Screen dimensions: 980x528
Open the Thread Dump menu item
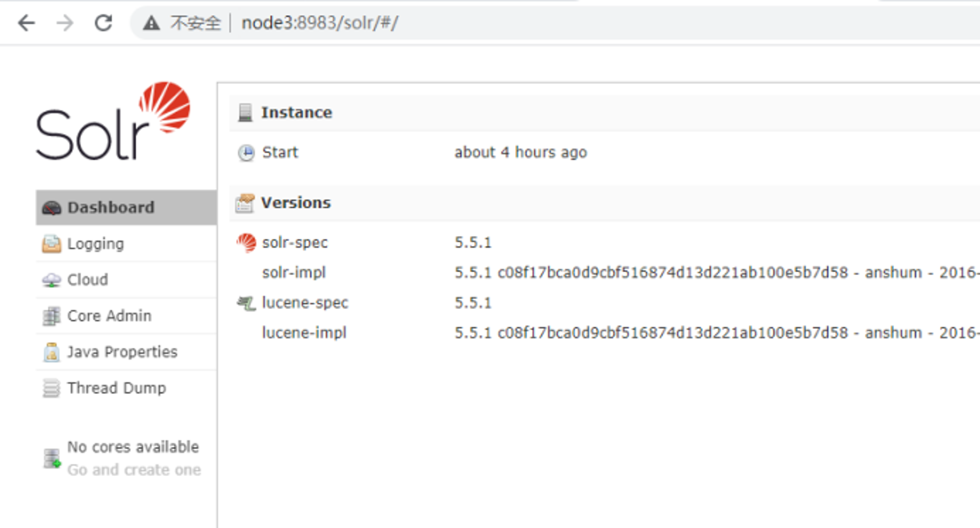coord(126,388)
